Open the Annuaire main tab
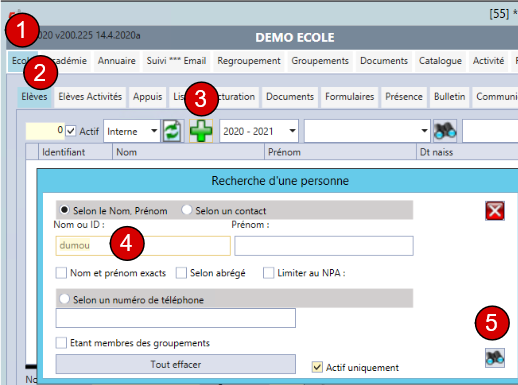518x385 pixels. 117,61
